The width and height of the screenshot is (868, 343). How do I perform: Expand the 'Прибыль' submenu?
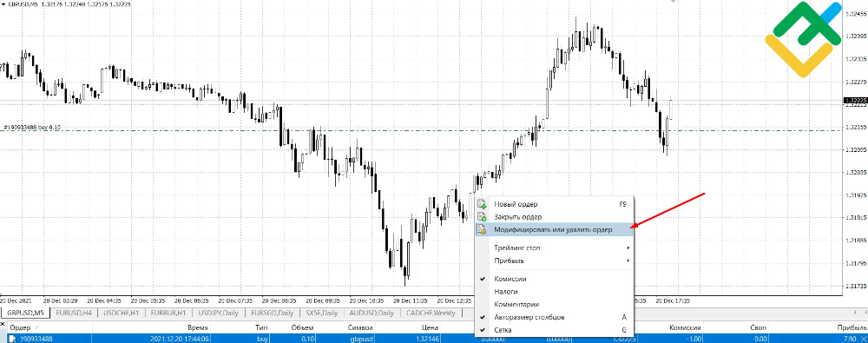click(554, 261)
